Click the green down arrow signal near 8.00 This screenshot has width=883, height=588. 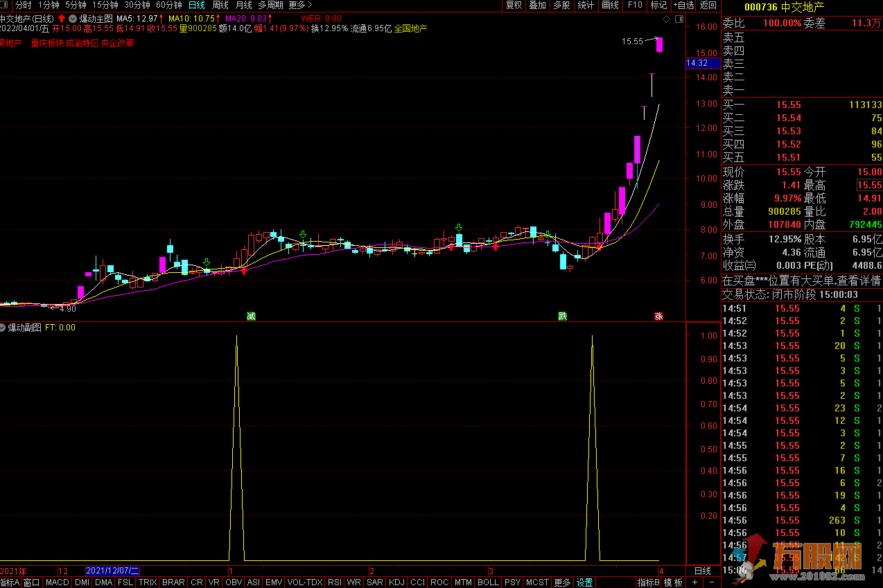(458, 228)
